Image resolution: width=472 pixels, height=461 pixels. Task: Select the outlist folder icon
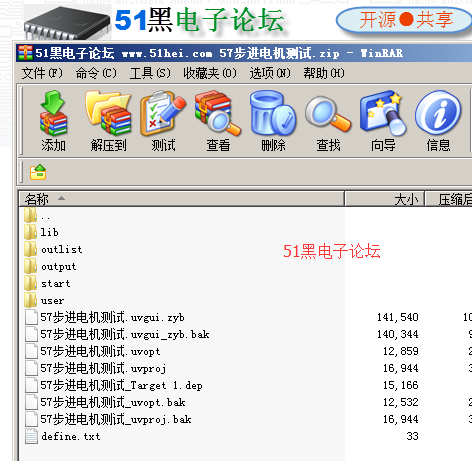click(x=30, y=249)
